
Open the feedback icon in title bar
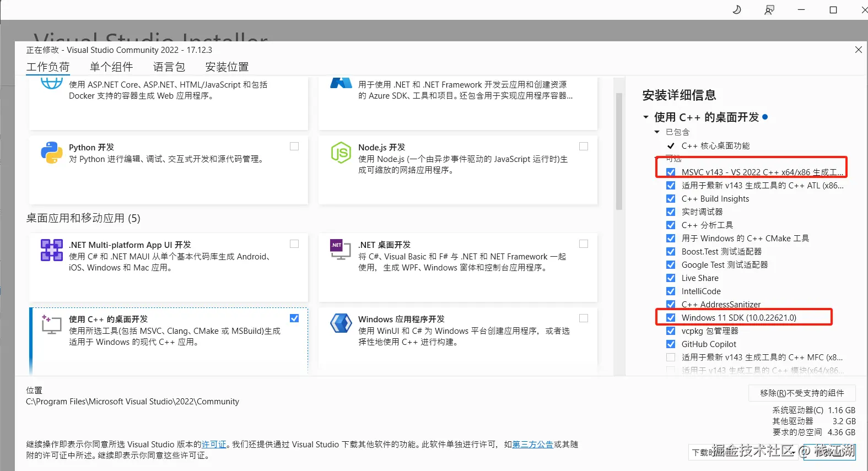pos(769,9)
